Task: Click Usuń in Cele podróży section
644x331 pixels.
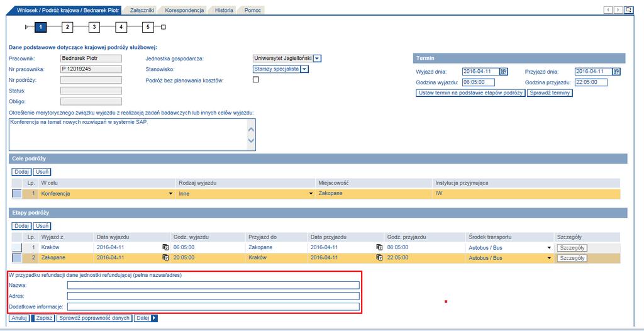Action: coord(42,172)
